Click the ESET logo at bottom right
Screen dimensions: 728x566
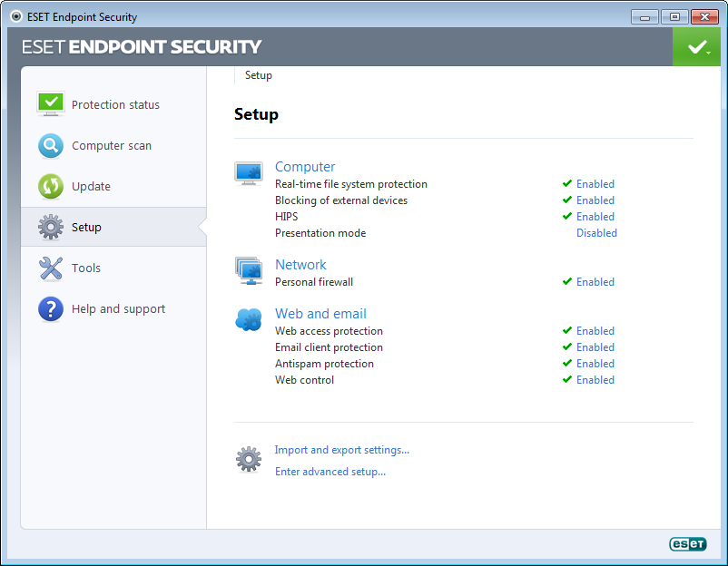coord(688,543)
